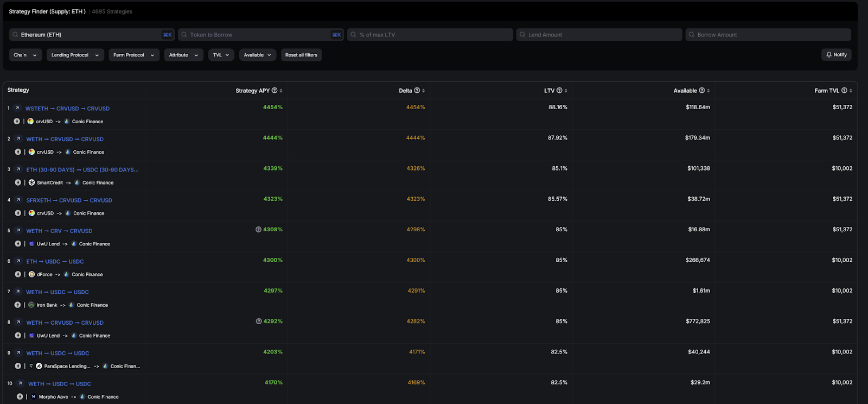Open rank 10 WETH → USDC → USDC link
This screenshot has width=868, height=404.
[x=60, y=384]
